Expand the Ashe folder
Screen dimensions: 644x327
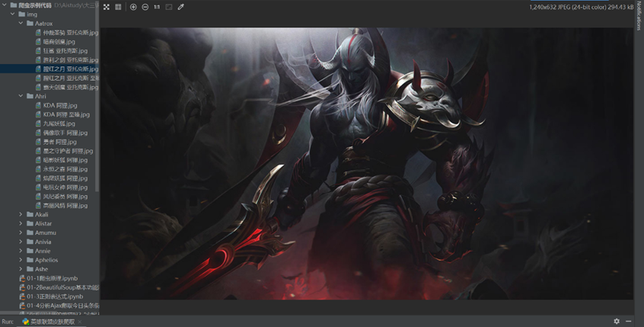21,269
